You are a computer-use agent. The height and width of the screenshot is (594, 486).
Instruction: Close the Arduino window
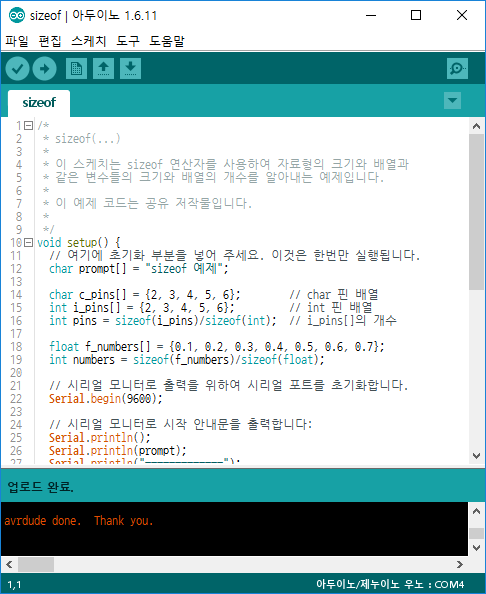click(x=462, y=16)
